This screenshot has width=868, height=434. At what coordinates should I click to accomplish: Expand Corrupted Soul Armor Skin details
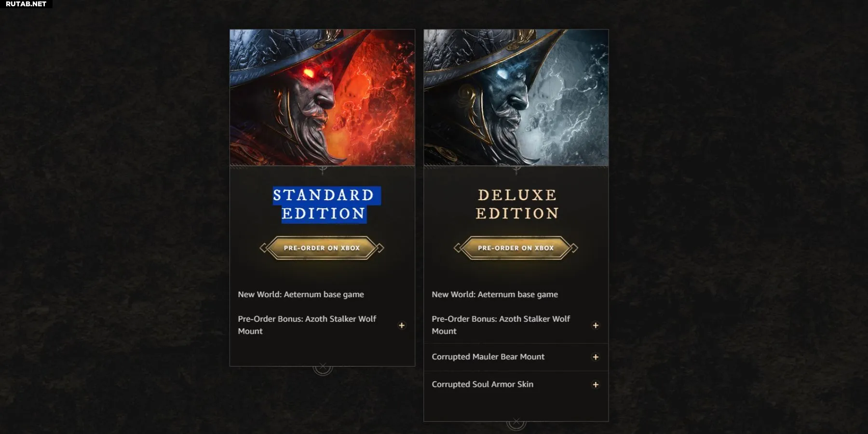pyautogui.click(x=596, y=384)
